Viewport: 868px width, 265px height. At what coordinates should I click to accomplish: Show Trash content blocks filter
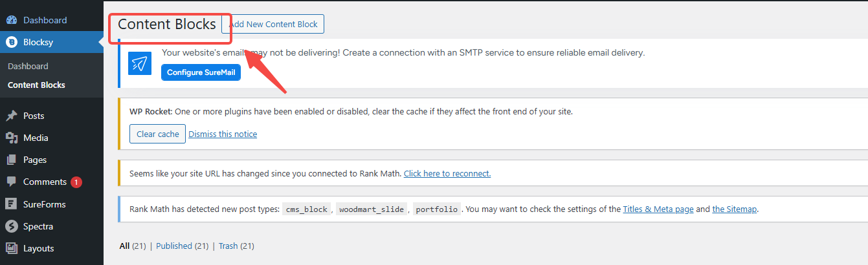tap(228, 246)
